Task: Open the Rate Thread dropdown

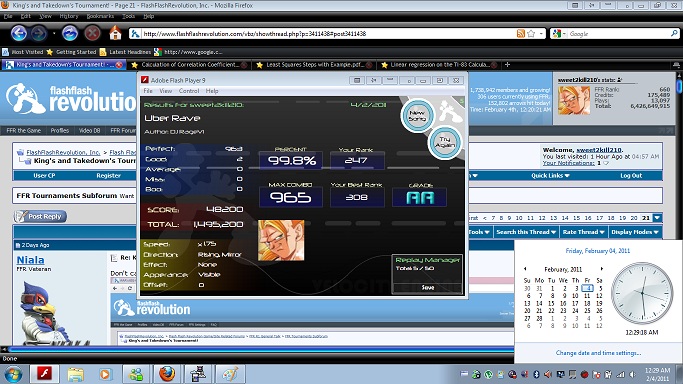Action: [583, 232]
